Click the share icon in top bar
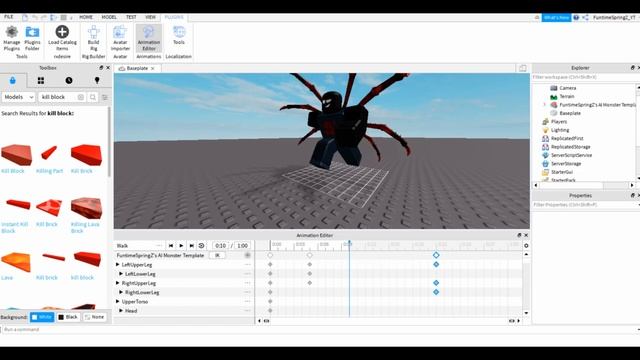Image resolution: width=640 pixels, height=360 pixels. [x=585, y=18]
